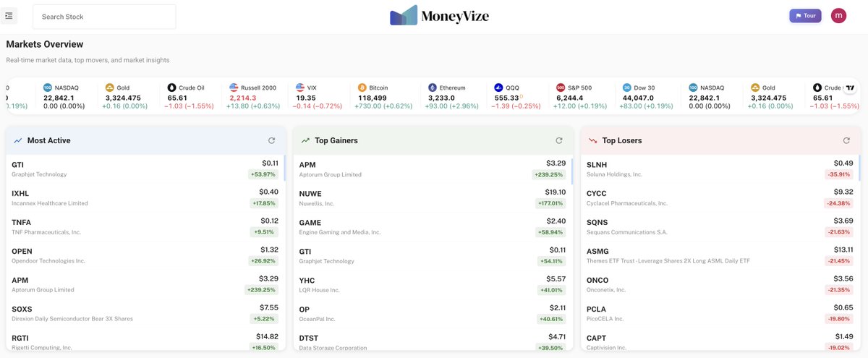The width and height of the screenshot is (868, 358).
Task: Click the Search Stock input field
Action: [x=104, y=17]
